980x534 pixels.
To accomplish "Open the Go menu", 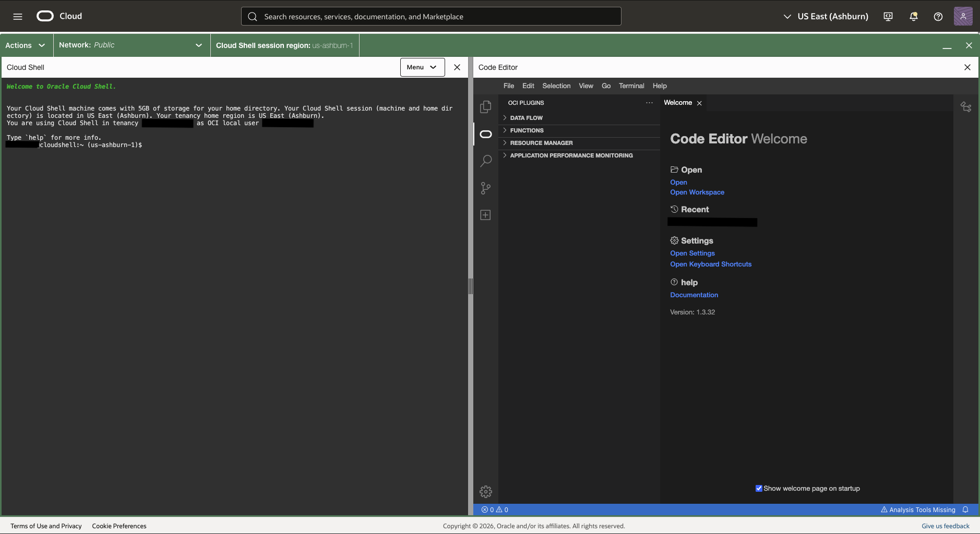I will pos(606,86).
